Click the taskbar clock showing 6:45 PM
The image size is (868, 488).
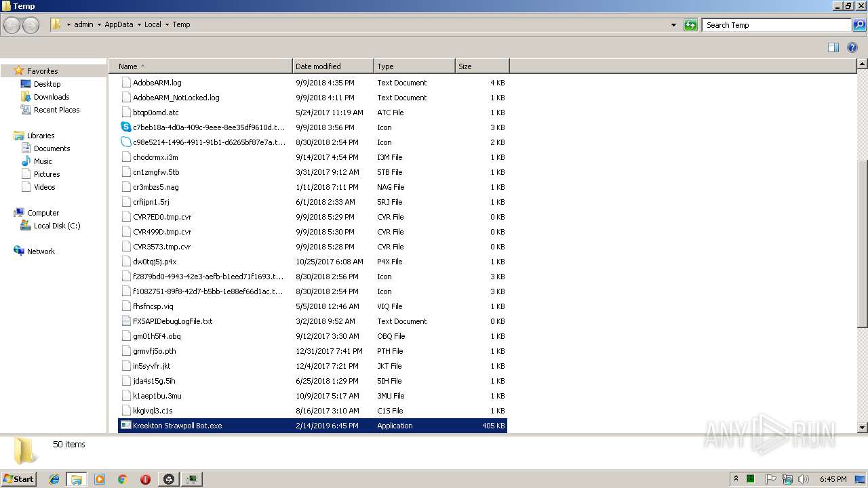(833, 479)
